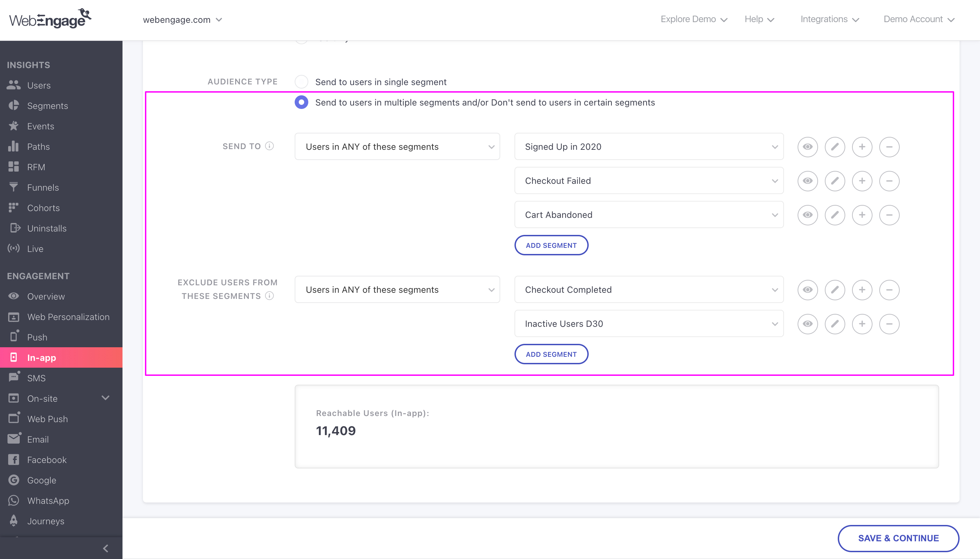Open the Integrations menu

tap(829, 19)
